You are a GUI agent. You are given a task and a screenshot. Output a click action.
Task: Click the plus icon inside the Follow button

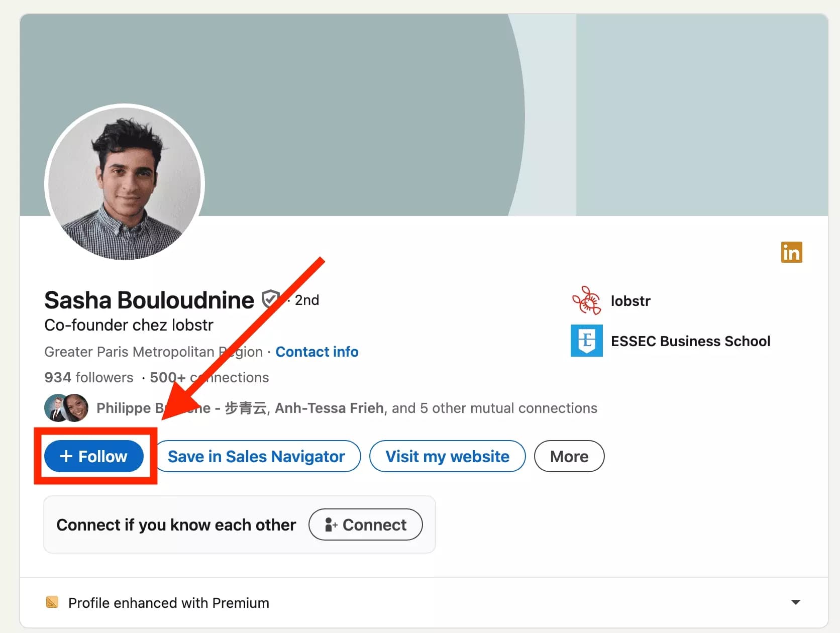(67, 456)
